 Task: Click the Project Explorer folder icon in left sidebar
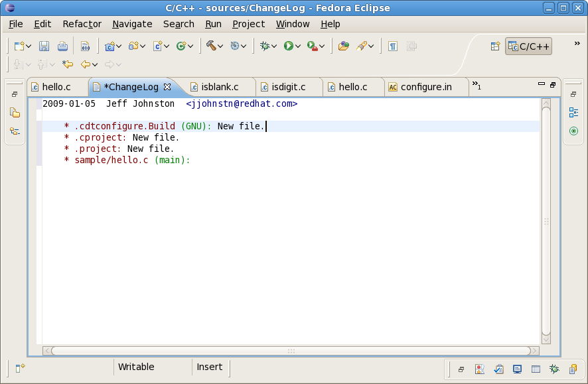(15, 112)
